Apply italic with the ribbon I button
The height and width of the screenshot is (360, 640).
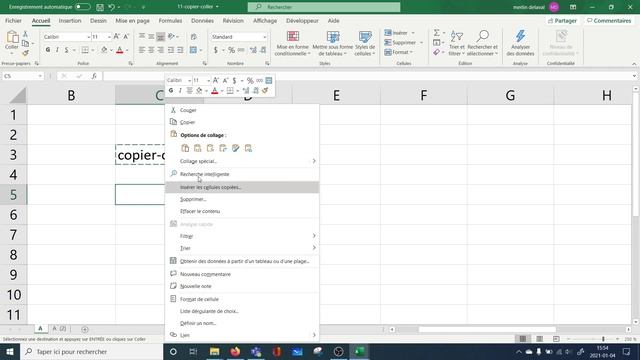[57, 50]
